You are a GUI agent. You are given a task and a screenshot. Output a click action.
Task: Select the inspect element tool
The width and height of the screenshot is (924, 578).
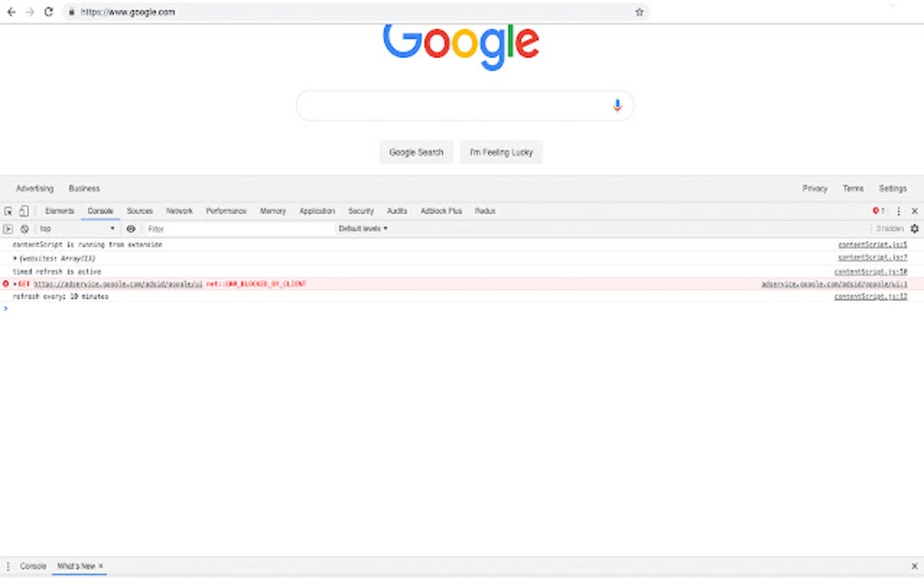coord(9,210)
